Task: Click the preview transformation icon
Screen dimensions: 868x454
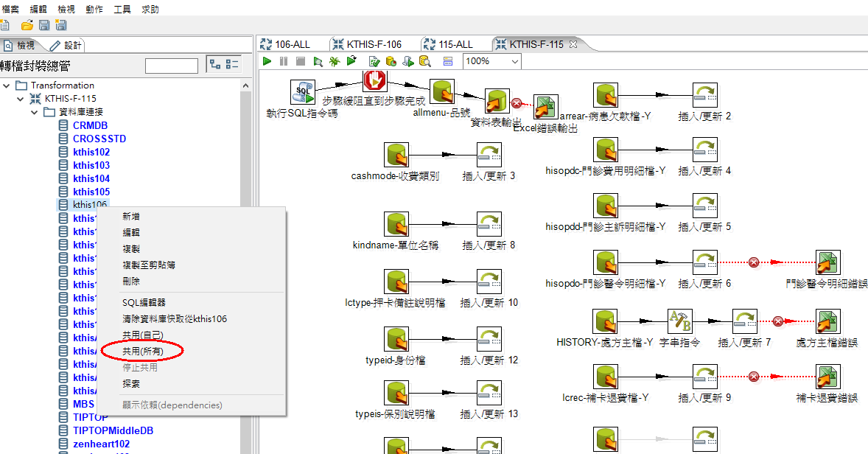Action: pos(318,62)
